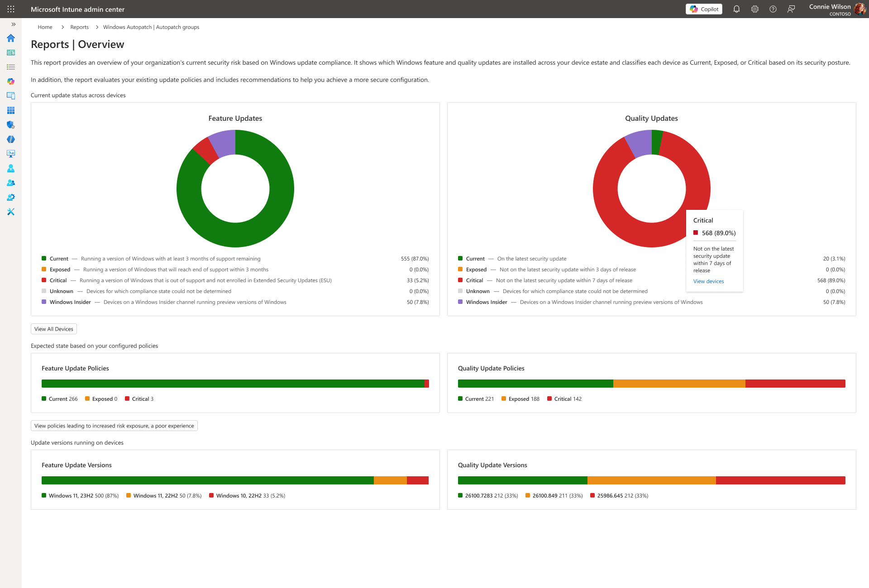
Task: Select orange Windows 11, 22H2 bar segment
Action: (390, 480)
